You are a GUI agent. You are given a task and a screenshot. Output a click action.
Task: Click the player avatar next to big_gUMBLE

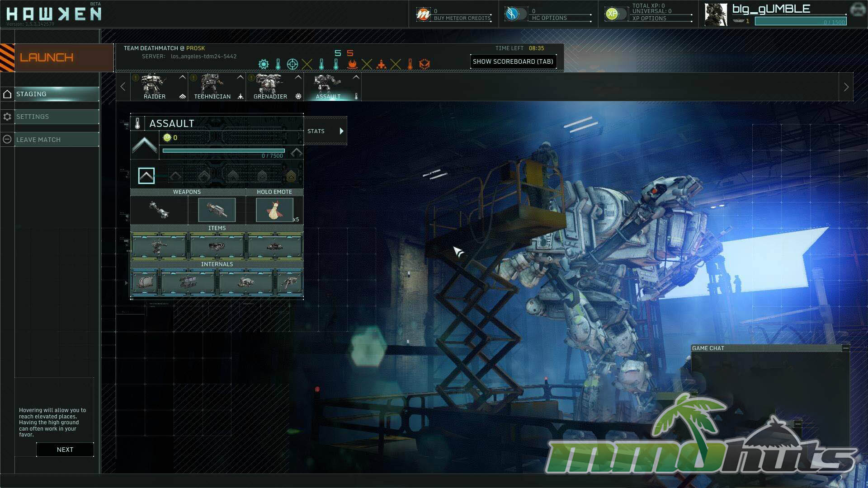coord(716,14)
